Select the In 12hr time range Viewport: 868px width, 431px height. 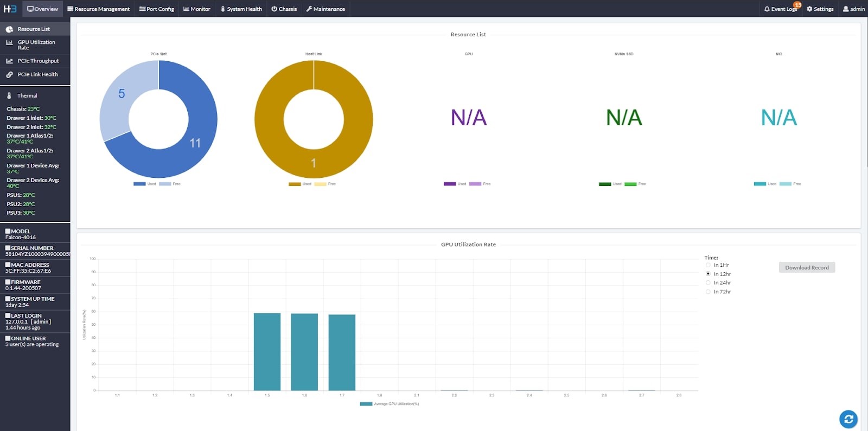(x=708, y=274)
